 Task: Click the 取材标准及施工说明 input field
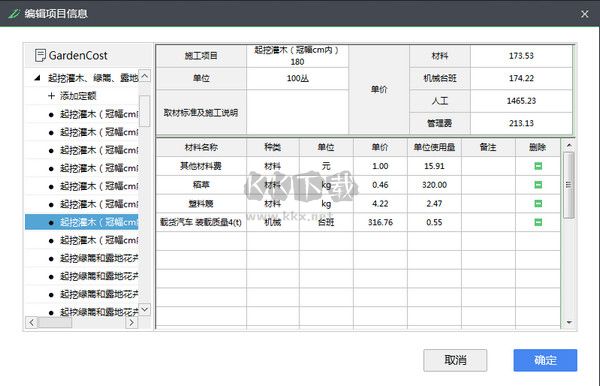click(x=297, y=112)
